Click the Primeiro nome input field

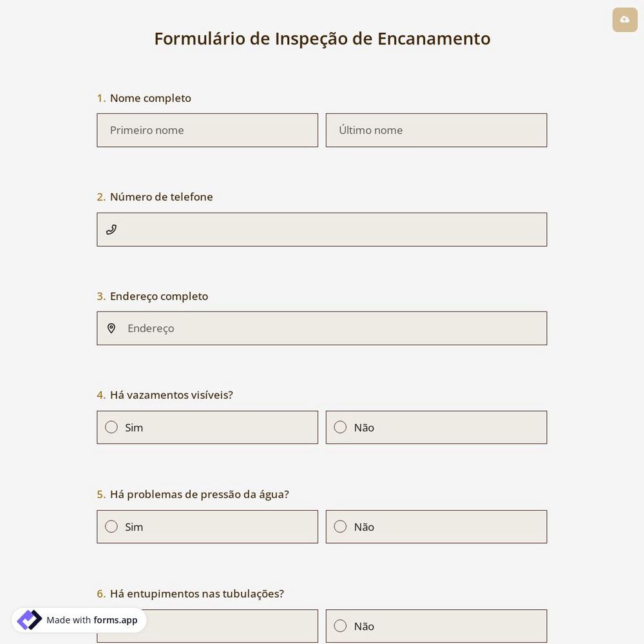point(207,130)
